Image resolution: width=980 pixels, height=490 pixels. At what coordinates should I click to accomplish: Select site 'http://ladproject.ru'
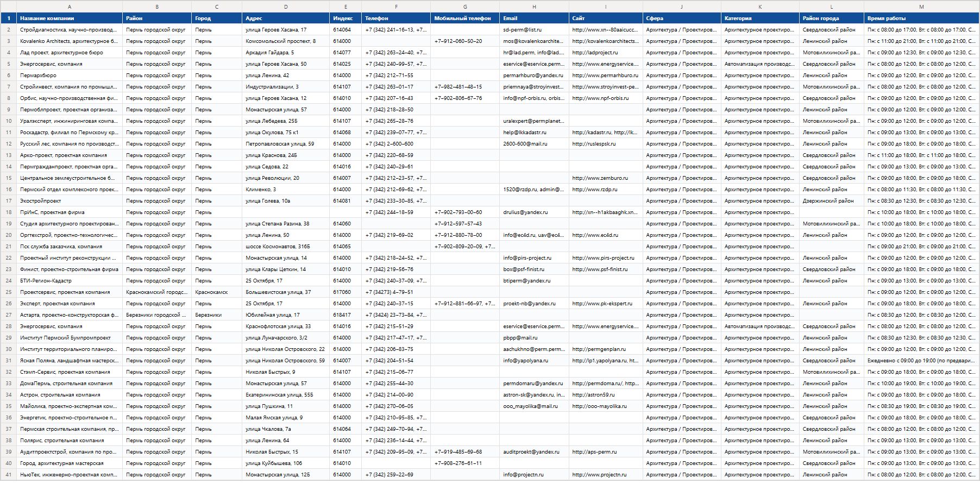[606, 52]
